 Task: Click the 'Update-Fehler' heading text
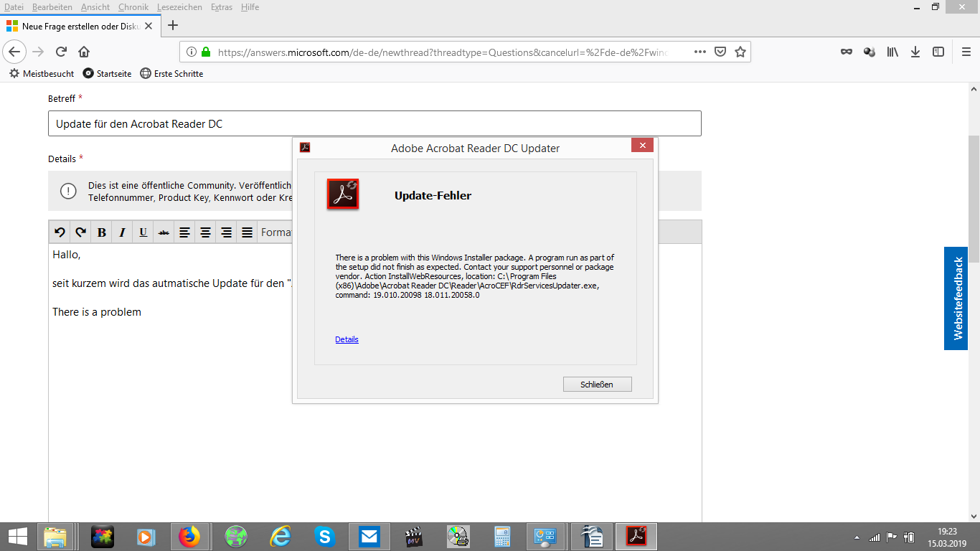(x=433, y=195)
